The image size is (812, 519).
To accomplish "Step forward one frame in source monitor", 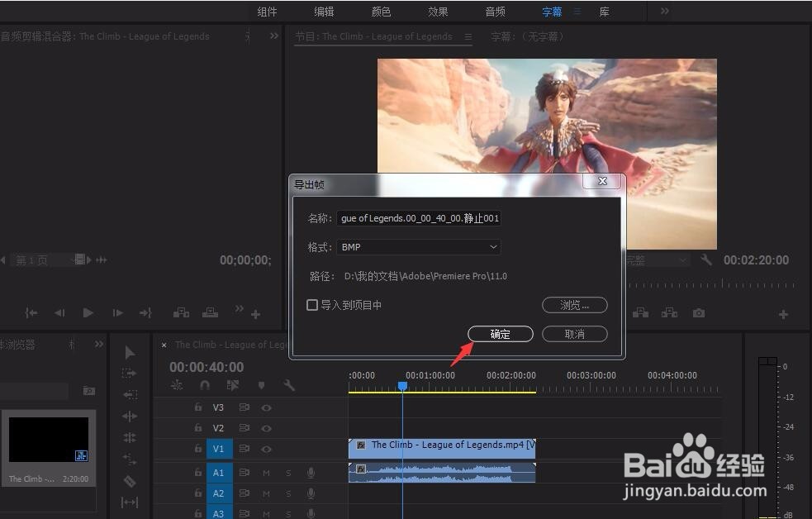I will click(117, 313).
